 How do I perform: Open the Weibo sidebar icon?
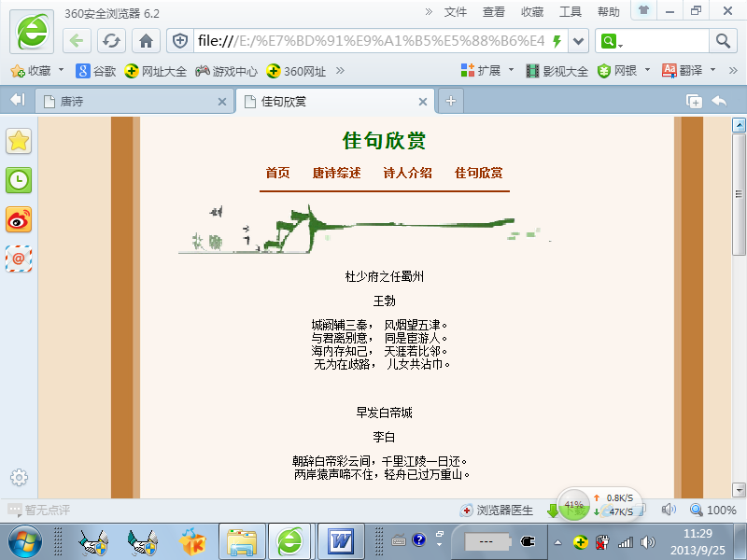pos(19,219)
